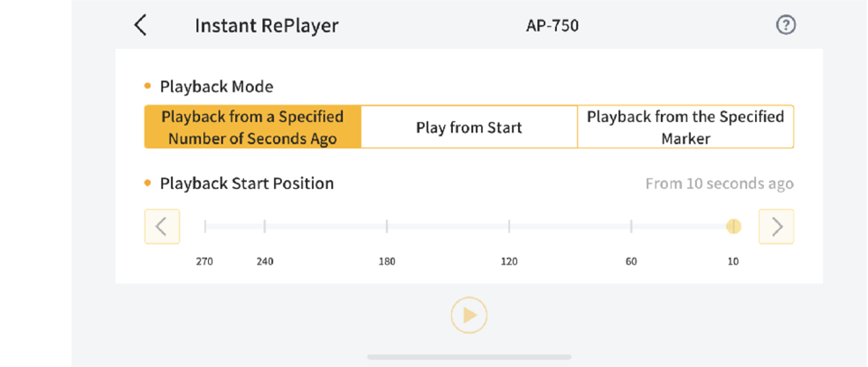Image resolution: width=868 pixels, height=367 pixels.
Task: Select Playback from a Specified Number of Seconds Ago
Action: click(x=252, y=127)
